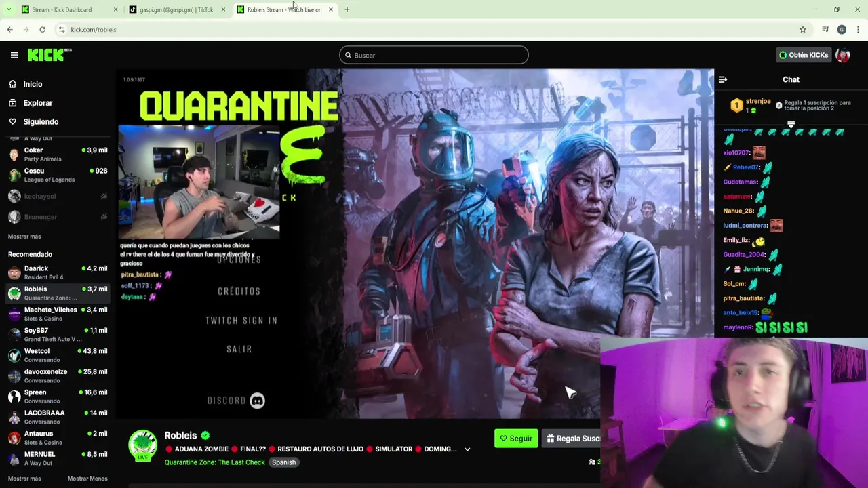Go back in browser history
The width and height of the screenshot is (868, 488).
pyautogui.click(x=9, y=29)
